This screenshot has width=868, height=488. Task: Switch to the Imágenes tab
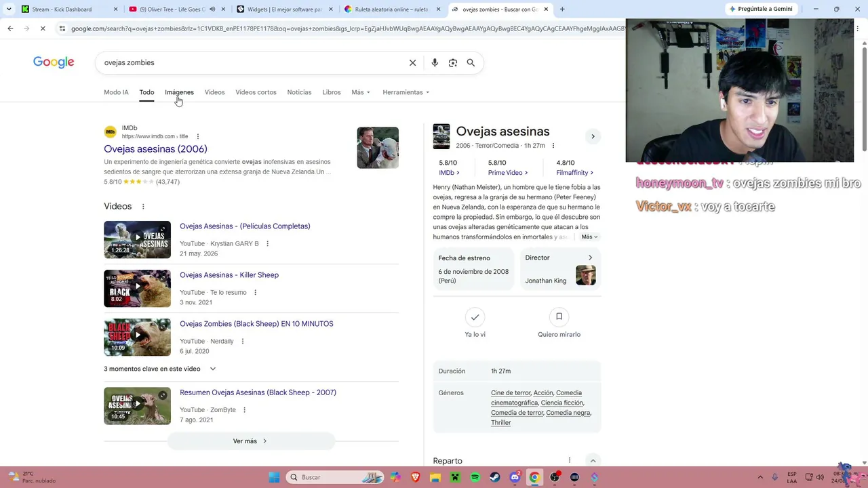click(179, 92)
